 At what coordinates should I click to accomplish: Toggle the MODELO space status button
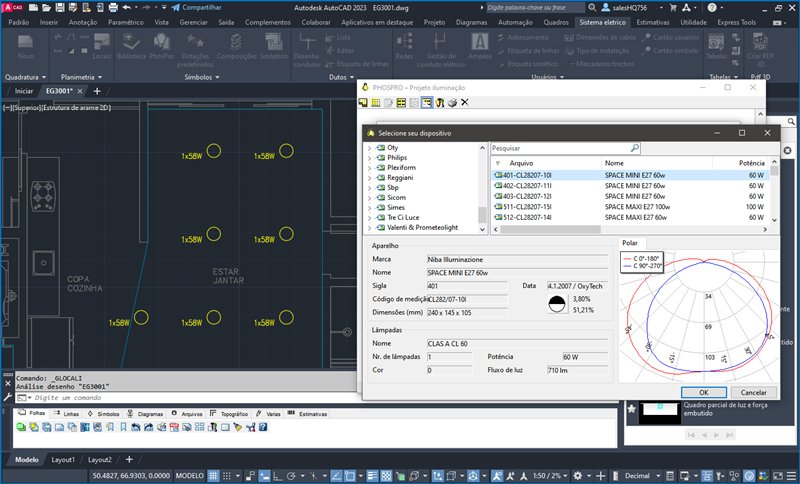pos(189,476)
